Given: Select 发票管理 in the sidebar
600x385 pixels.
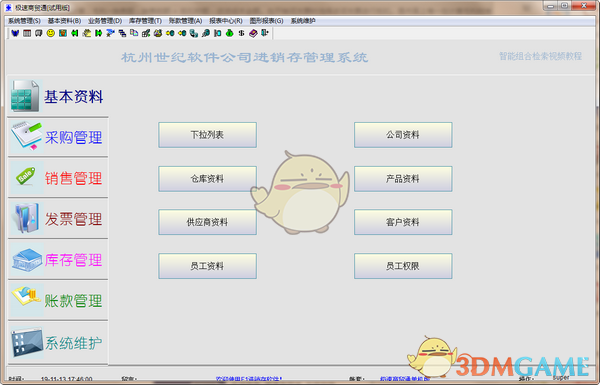Looking at the screenshot, I should point(58,219).
